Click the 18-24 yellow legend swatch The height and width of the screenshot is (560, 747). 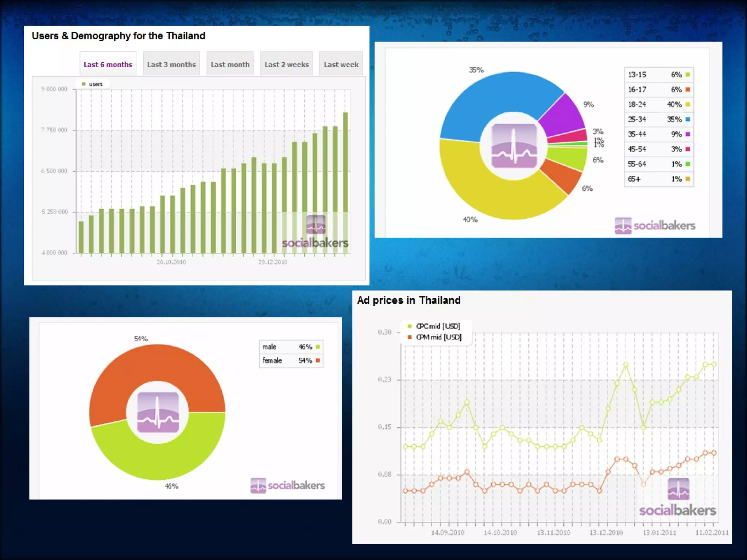click(x=688, y=105)
